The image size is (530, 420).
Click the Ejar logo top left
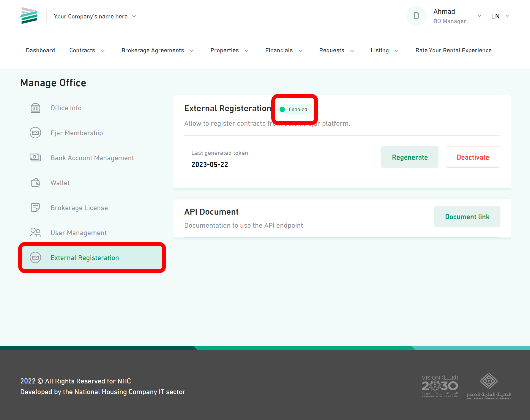point(28,15)
